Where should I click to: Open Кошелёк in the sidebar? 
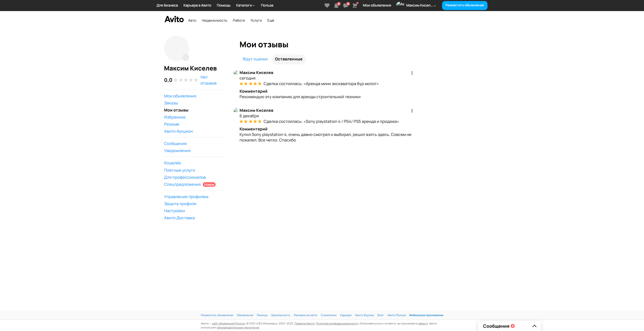(x=172, y=163)
